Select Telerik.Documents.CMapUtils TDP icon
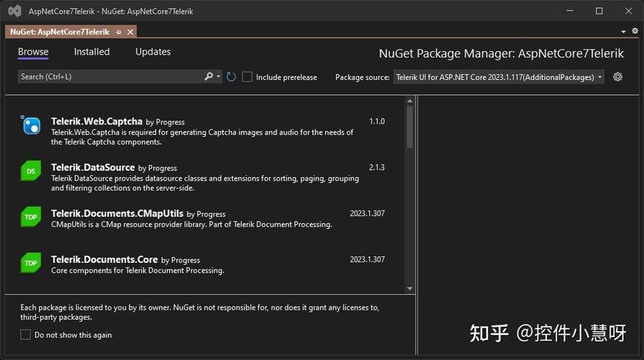 31,217
